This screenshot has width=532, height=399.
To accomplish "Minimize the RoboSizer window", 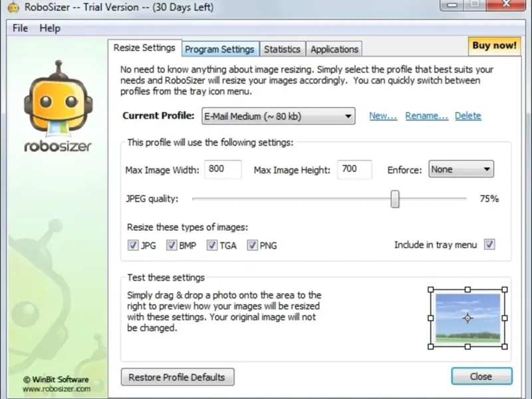I will coord(452,5).
